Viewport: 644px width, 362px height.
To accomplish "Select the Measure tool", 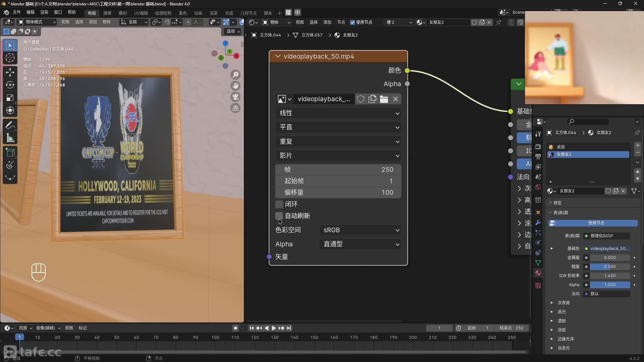I will point(10,138).
